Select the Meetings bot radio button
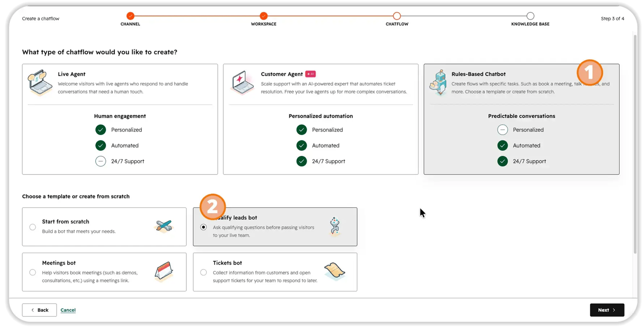Screen dimensions: 644x328 (33, 272)
